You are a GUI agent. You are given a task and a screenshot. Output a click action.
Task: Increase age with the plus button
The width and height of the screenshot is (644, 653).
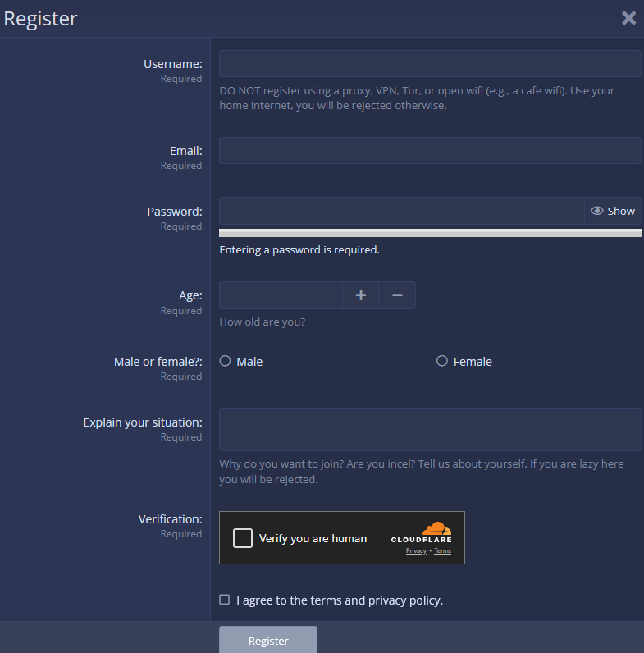(x=360, y=295)
